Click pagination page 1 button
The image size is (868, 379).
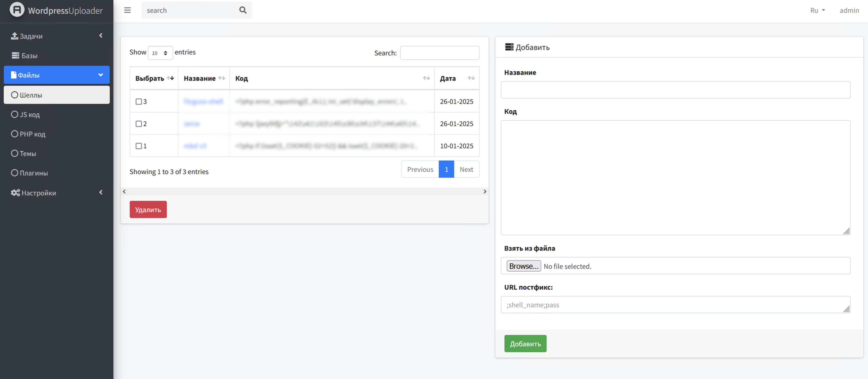(446, 169)
